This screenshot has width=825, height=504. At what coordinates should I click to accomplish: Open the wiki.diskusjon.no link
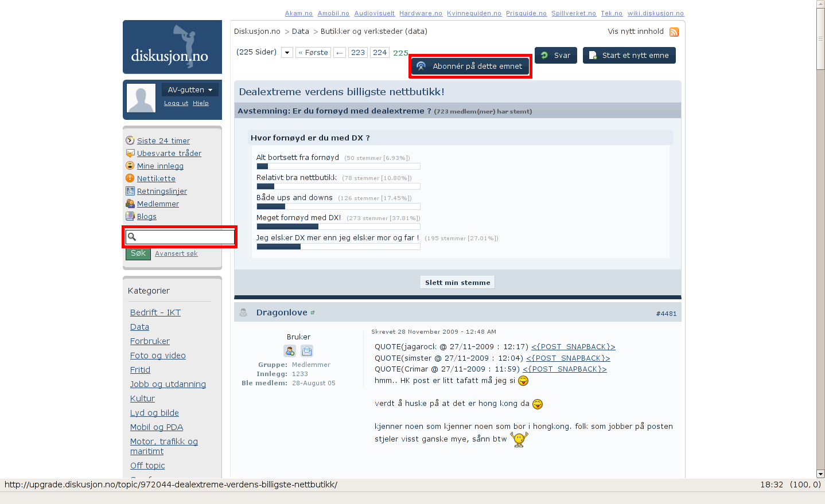point(656,13)
